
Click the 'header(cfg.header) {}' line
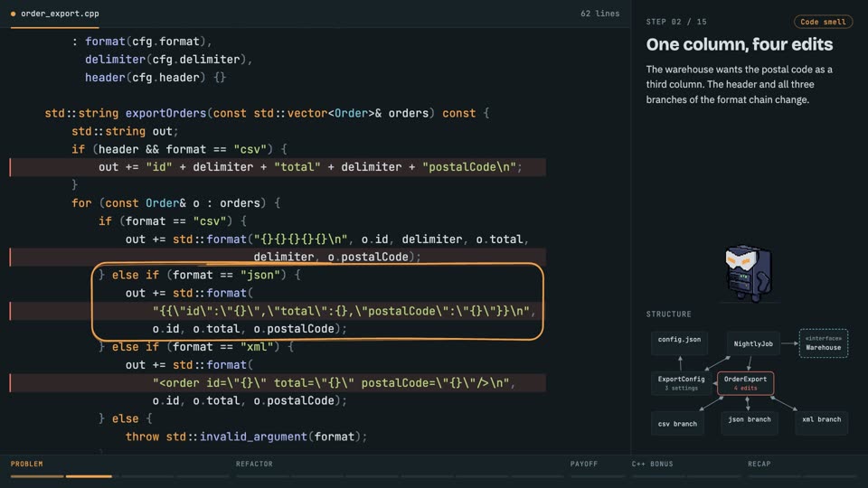pos(155,78)
